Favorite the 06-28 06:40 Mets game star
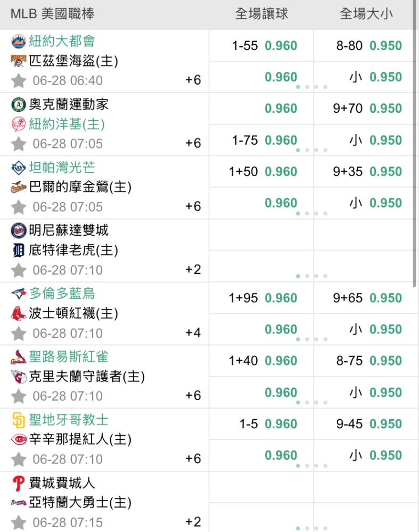 click(19, 81)
